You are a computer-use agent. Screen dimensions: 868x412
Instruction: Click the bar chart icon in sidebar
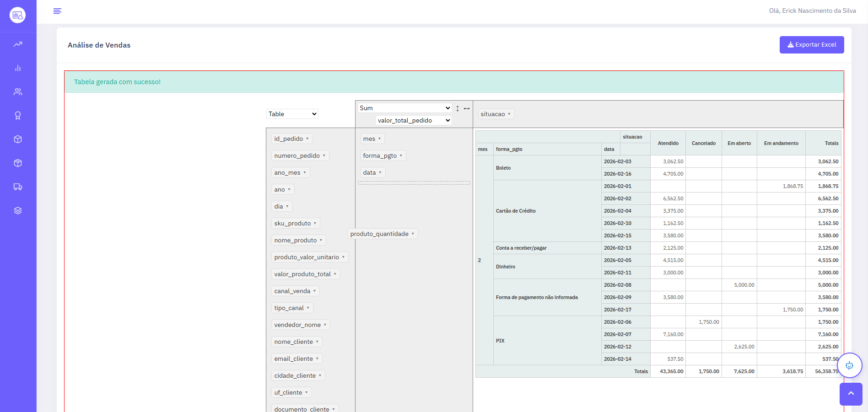click(18, 68)
